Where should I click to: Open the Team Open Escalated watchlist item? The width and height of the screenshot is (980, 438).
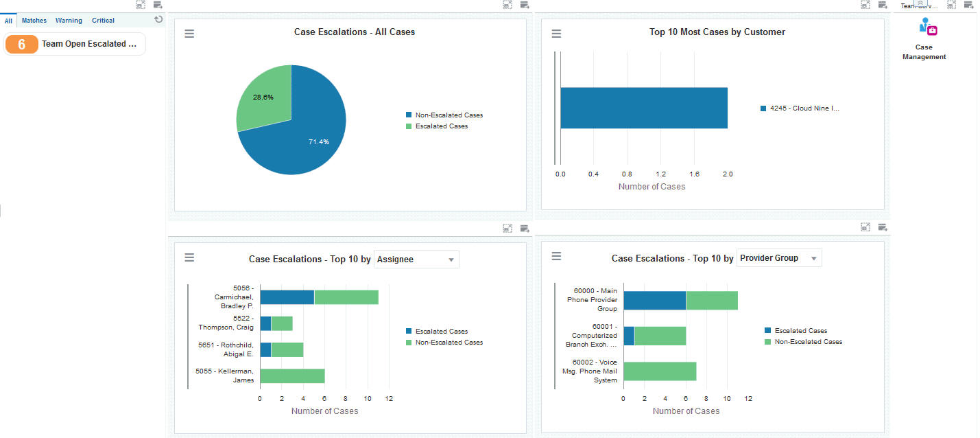pyautogui.click(x=75, y=44)
